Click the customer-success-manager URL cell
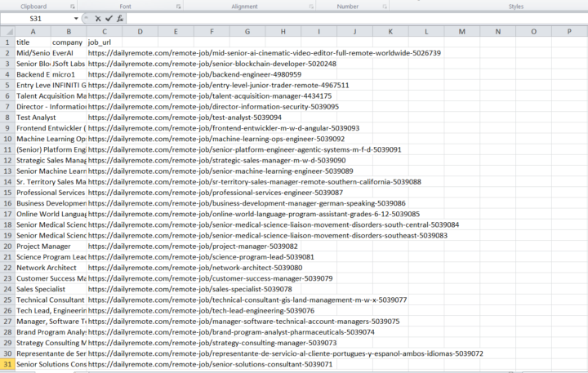Screen dimensions: 588x373 click(210, 278)
